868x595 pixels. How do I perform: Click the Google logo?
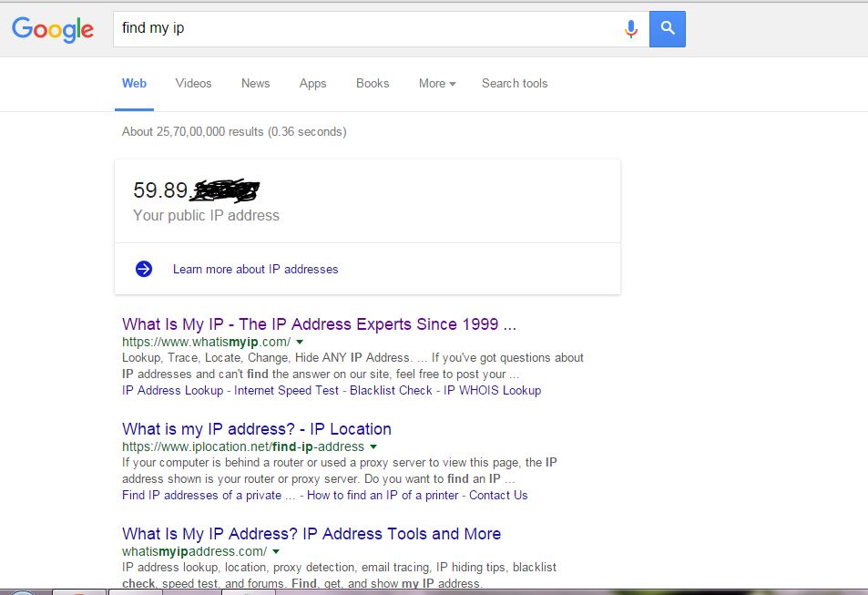53,29
